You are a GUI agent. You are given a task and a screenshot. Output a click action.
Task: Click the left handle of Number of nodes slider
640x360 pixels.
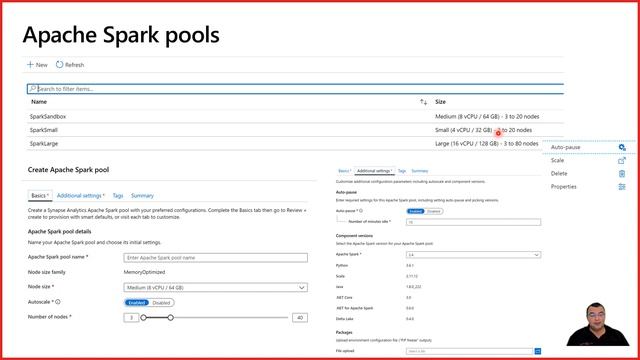click(x=143, y=318)
